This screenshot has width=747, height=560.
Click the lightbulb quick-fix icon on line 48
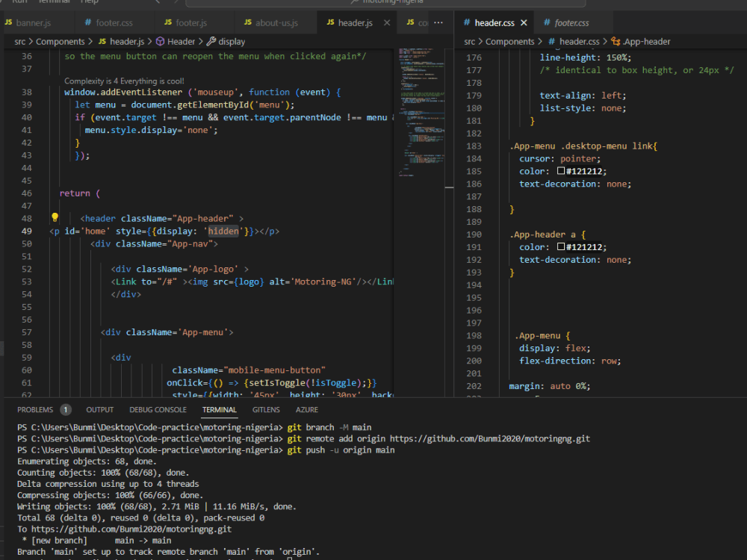click(55, 217)
